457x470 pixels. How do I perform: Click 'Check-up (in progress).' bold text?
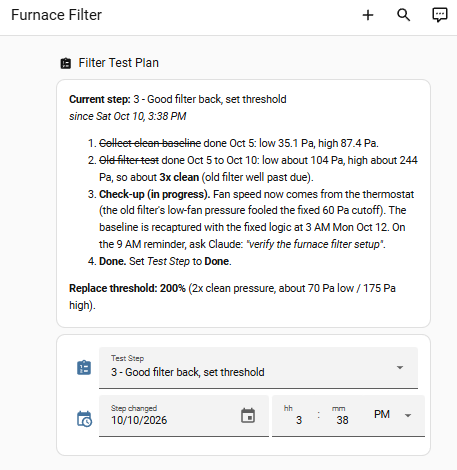pyautogui.click(x=155, y=194)
